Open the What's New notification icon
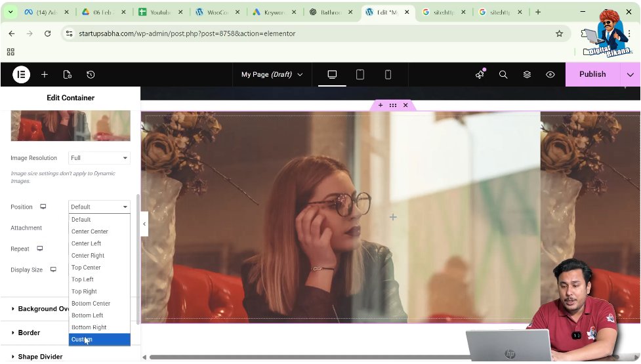 (480, 75)
